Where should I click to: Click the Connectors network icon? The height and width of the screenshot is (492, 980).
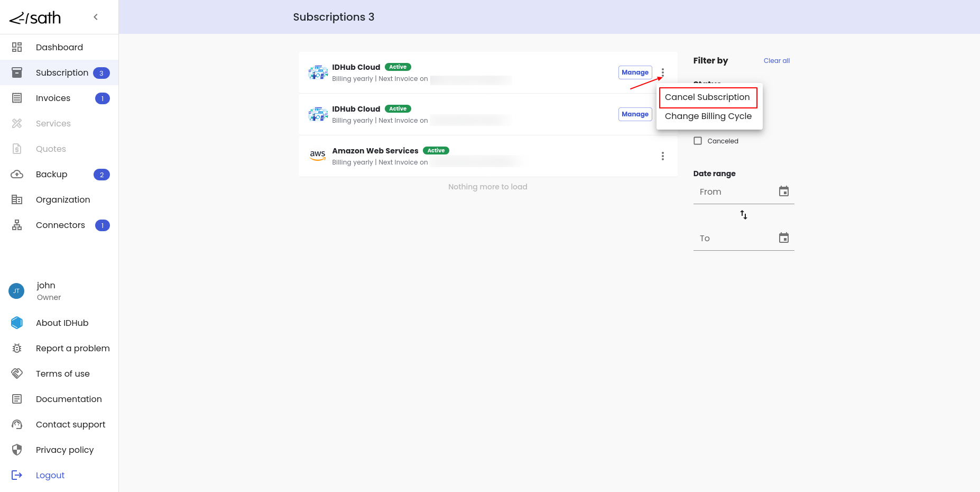(x=17, y=225)
